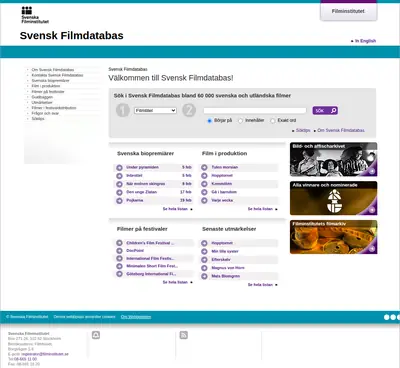Switch to the In English version
The height and width of the screenshot is (368, 400).
[365, 41]
